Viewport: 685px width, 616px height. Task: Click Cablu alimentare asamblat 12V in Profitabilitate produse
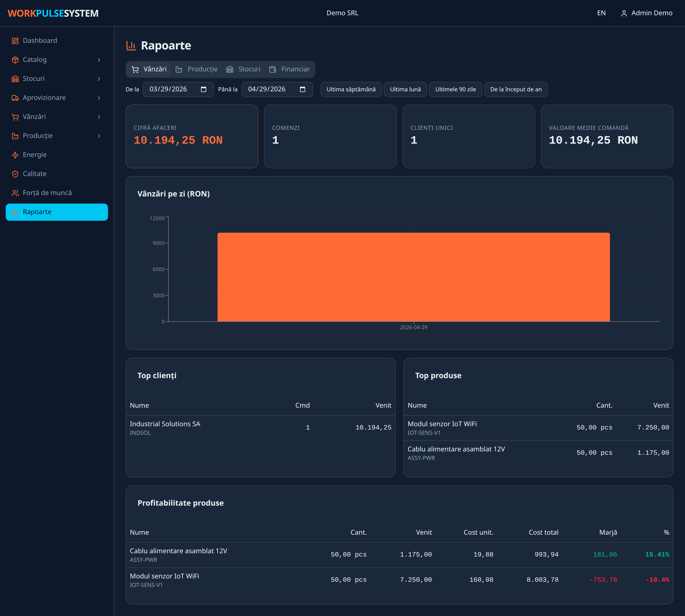pos(178,551)
